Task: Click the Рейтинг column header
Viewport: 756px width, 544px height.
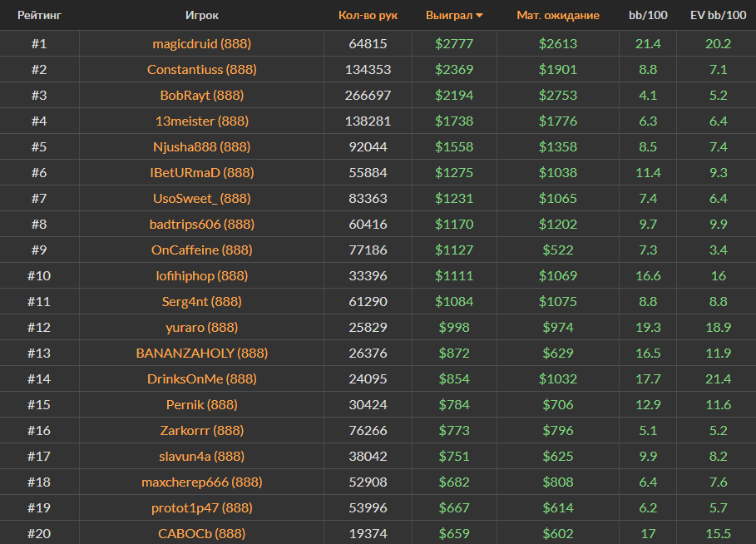Action: click(39, 15)
